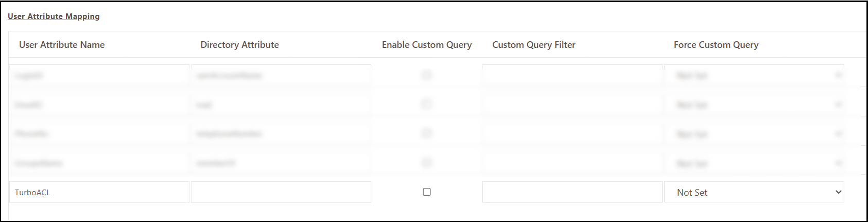Click the first row's Custom Query Filter field
The width and height of the screenshot is (868, 222).
(x=572, y=75)
